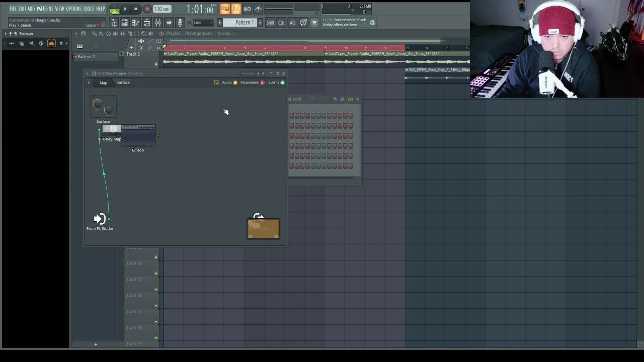Open the FILE menu
Viewport: 644px width, 362px height.
(x=13, y=9)
